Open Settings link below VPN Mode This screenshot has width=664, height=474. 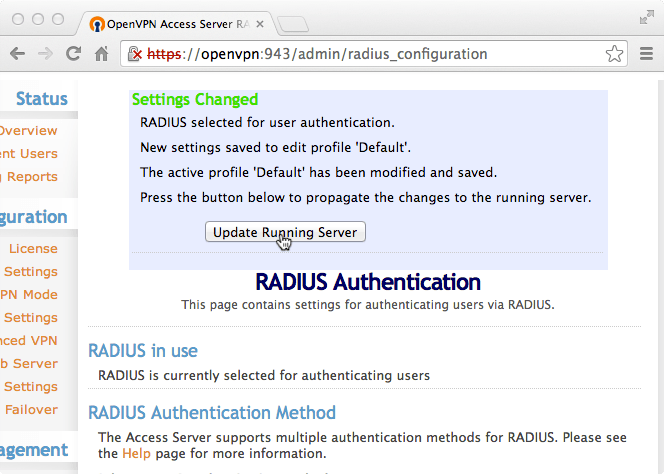(x=30, y=318)
